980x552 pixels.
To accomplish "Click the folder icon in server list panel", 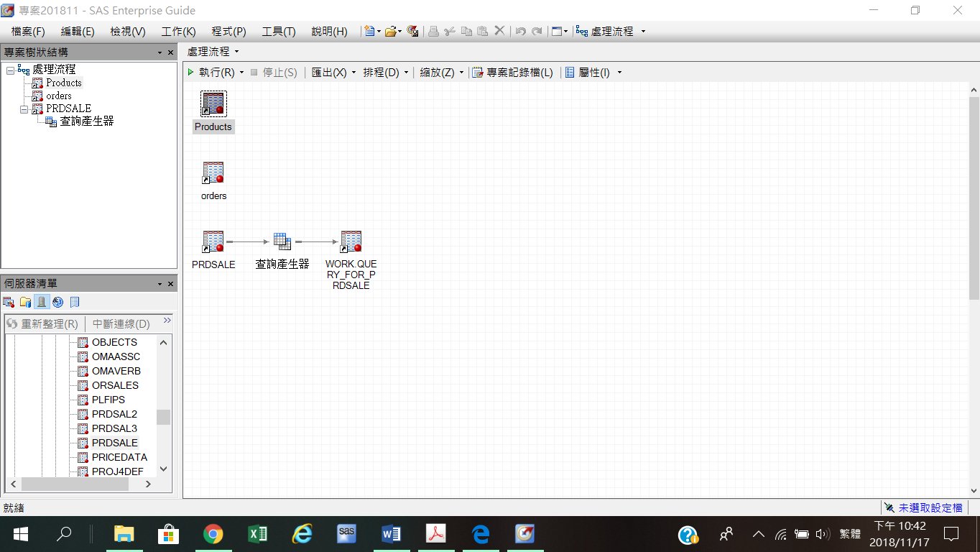I will tap(25, 302).
